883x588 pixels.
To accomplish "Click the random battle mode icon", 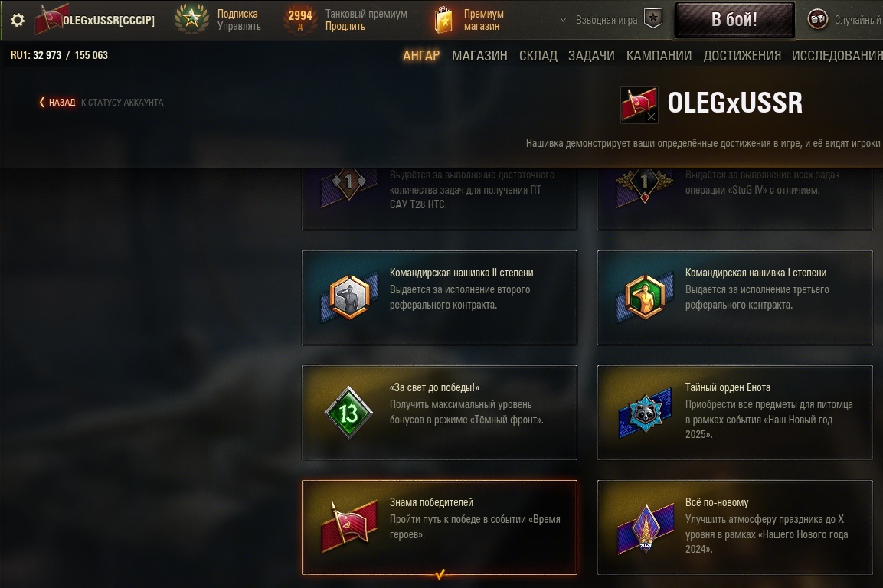I will coord(818,20).
